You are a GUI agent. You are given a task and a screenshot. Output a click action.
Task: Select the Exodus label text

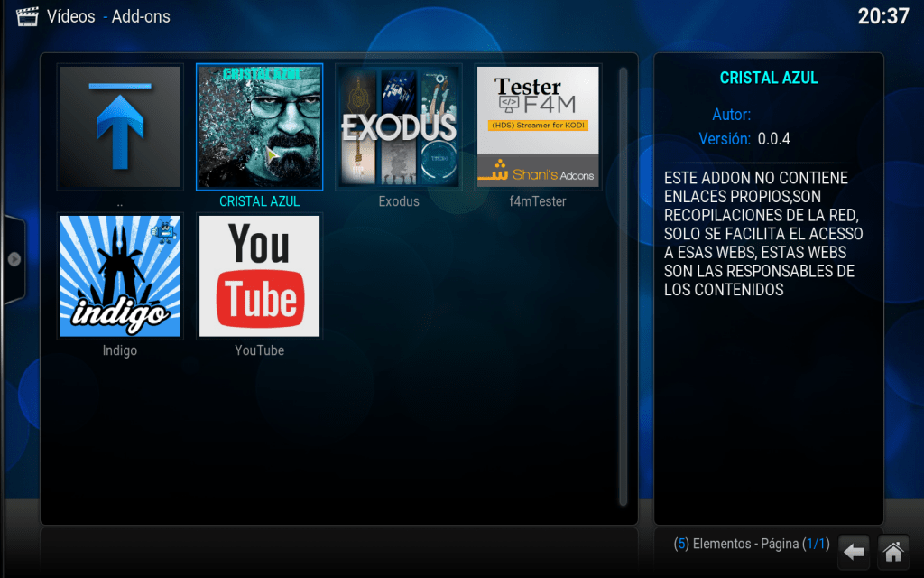point(399,201)
